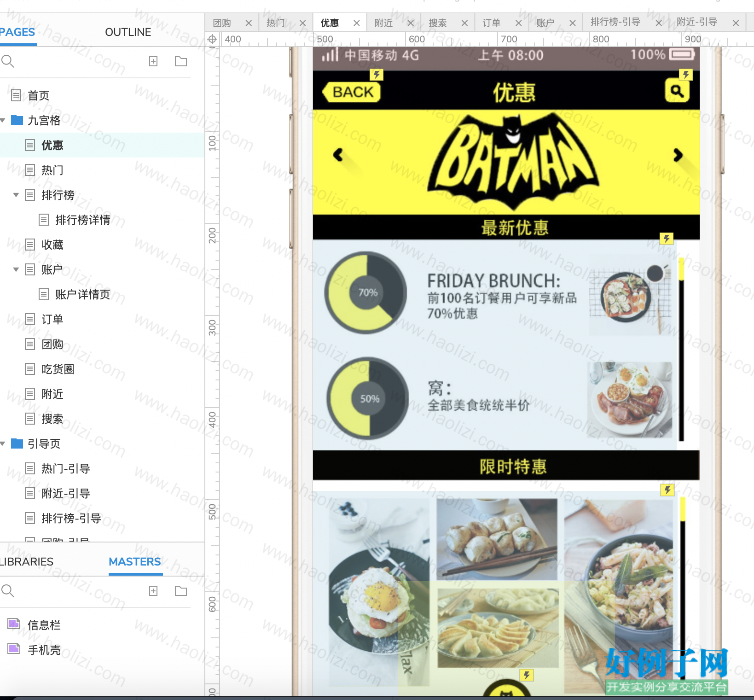
Task: Close the 搜索 tab
Action: click(x=464, y=23)
